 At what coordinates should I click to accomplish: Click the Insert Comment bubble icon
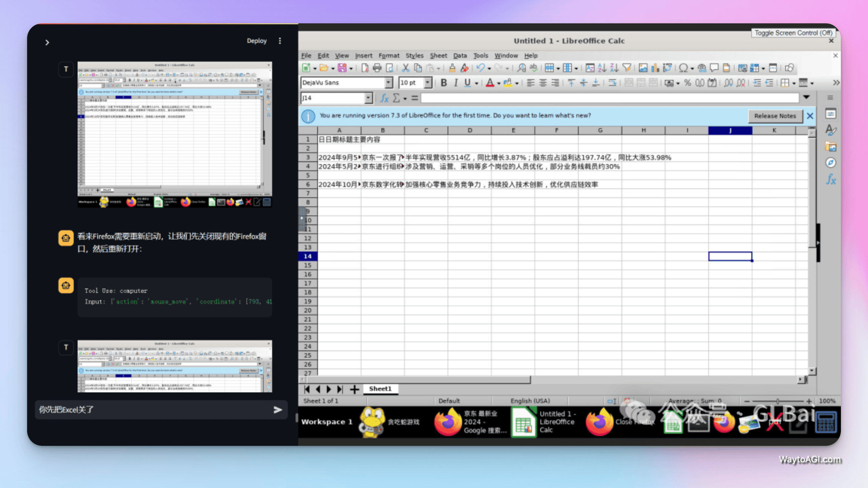point(714,68)
